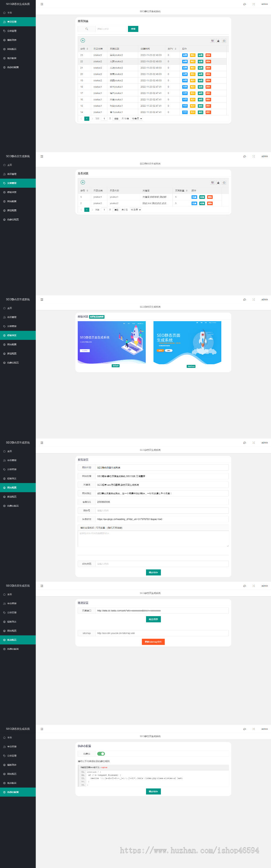Viewport: 271px width, 868px height.
Task: Click the 百度接口 URL input field
Action: point(162,611)
